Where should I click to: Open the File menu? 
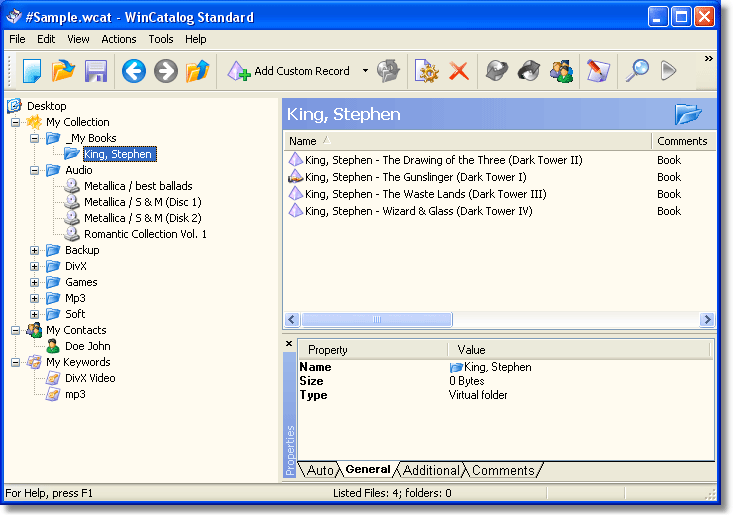[17, 39]
